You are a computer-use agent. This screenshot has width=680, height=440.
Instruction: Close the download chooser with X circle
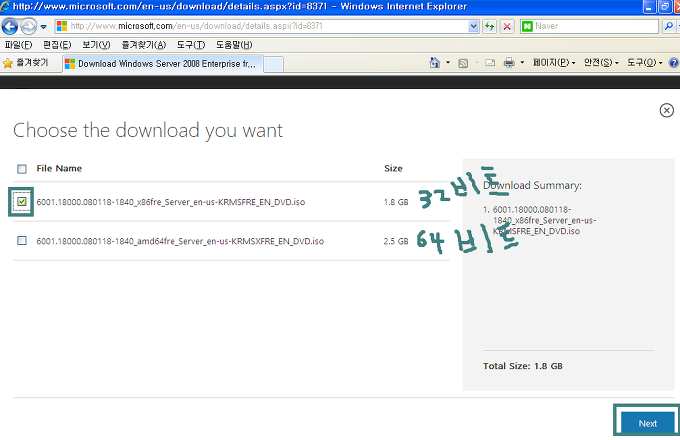pos(667,111)
